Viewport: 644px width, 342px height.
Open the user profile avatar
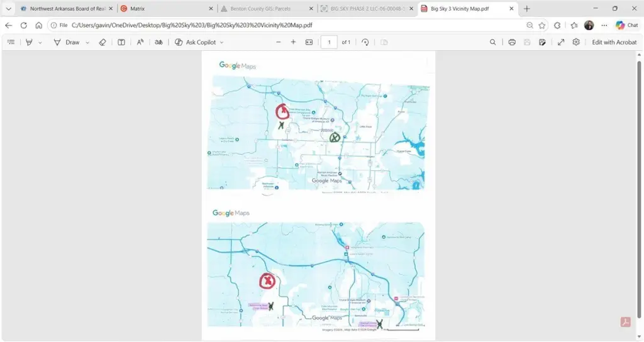[589, 25]
